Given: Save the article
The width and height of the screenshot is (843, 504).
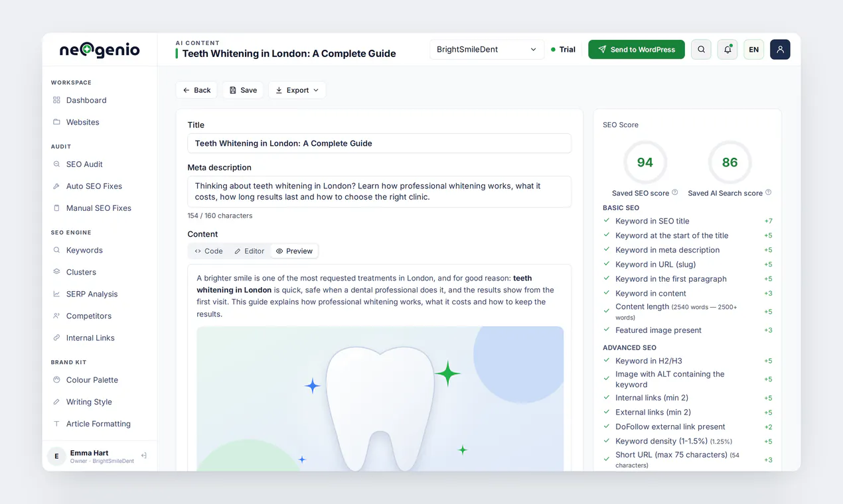Looking at the screenshot, I should click(243, 90).
